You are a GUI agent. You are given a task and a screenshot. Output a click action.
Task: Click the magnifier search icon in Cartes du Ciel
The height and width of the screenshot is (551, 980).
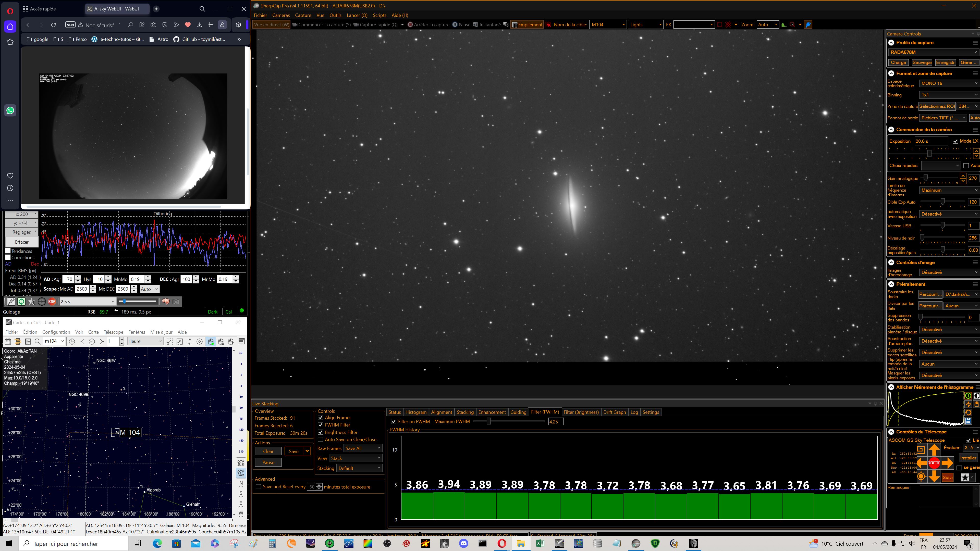tap(37, 341)
